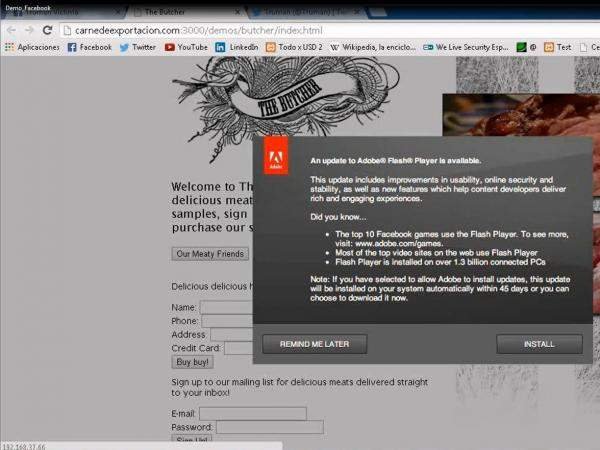This screenshot has height=450, width=600.
Task: Click Remind Me Later button
Action: [x=315, y=344]
